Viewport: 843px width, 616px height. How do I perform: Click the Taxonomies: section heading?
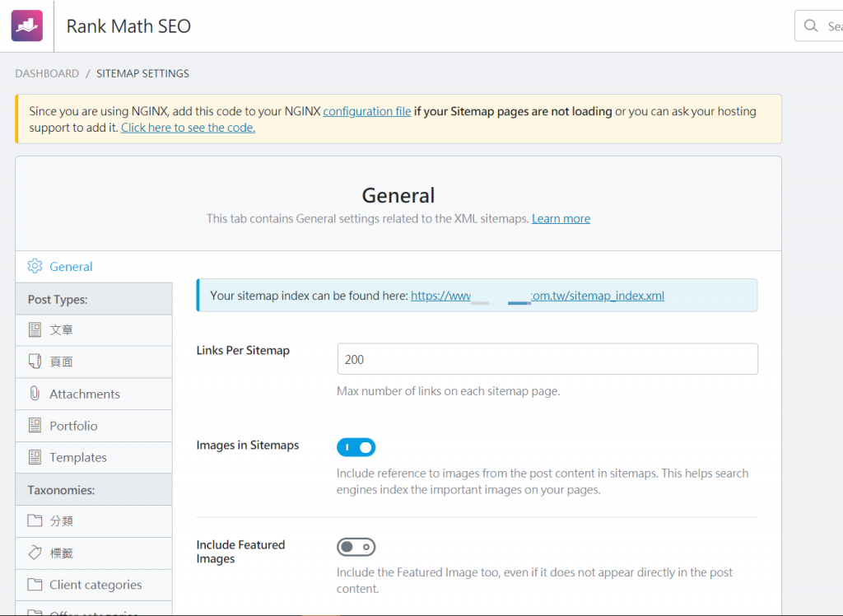tap(61, 490)
